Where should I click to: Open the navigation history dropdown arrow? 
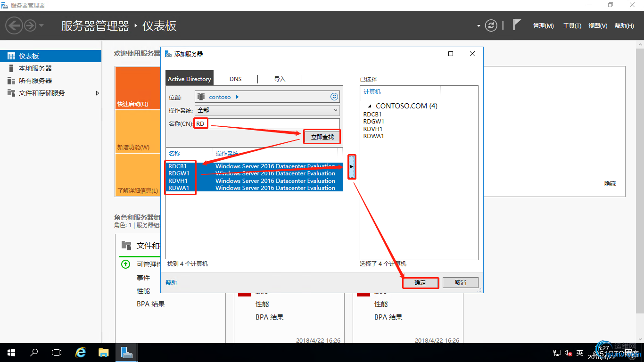[41, 25]
